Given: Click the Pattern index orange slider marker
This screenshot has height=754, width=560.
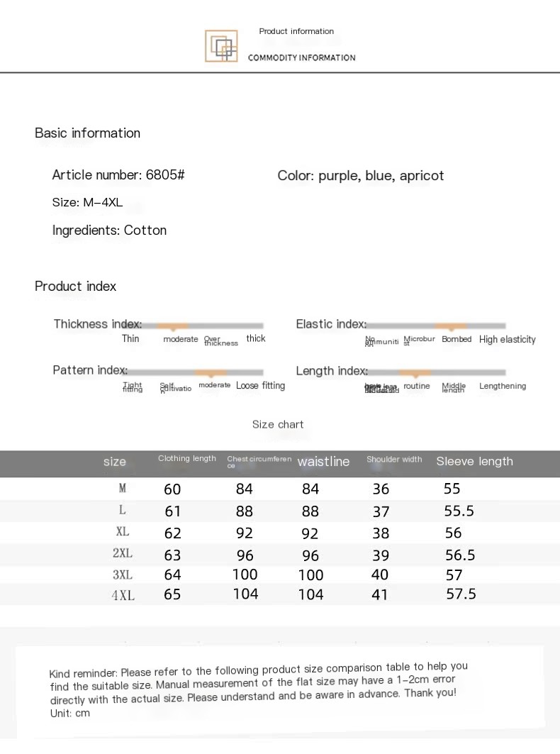Looking at the screenshot, I should point(211,373).
